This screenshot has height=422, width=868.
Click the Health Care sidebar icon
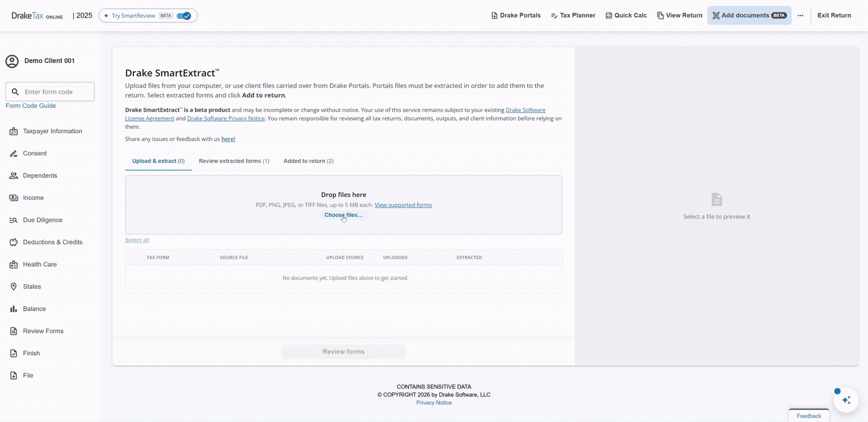click(x=14, y=265)
